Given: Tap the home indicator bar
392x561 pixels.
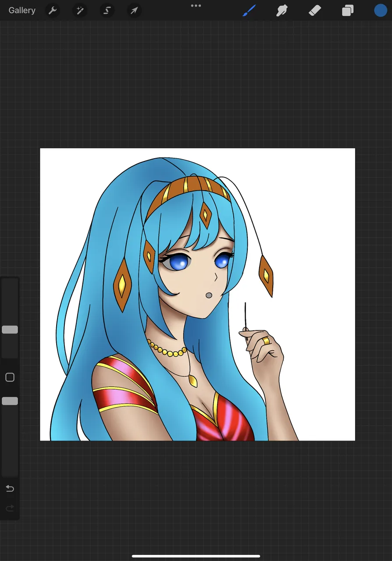Looking at the screenshot, I should pyautogui.click(x=196, y=556).
